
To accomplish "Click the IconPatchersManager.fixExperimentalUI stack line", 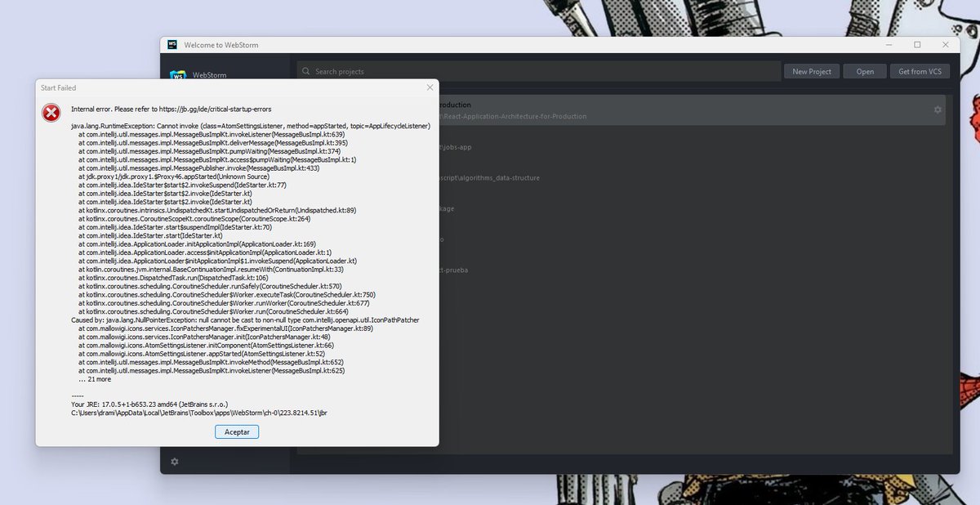I will point(225,328).
